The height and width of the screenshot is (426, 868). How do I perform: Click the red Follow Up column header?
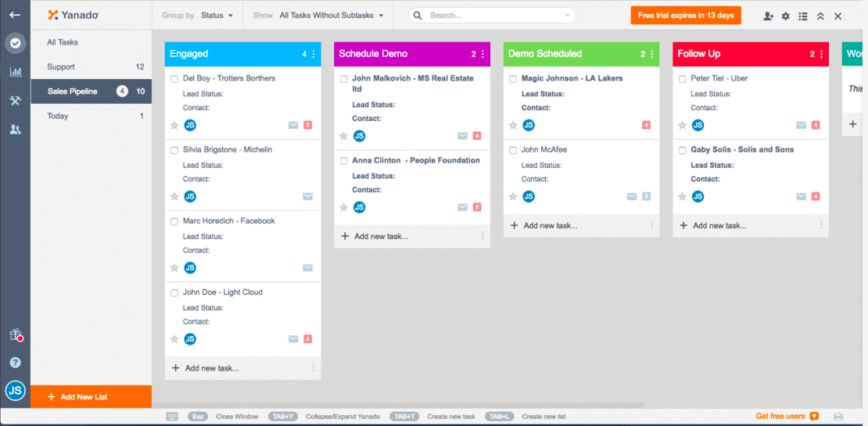coord(751,54)
